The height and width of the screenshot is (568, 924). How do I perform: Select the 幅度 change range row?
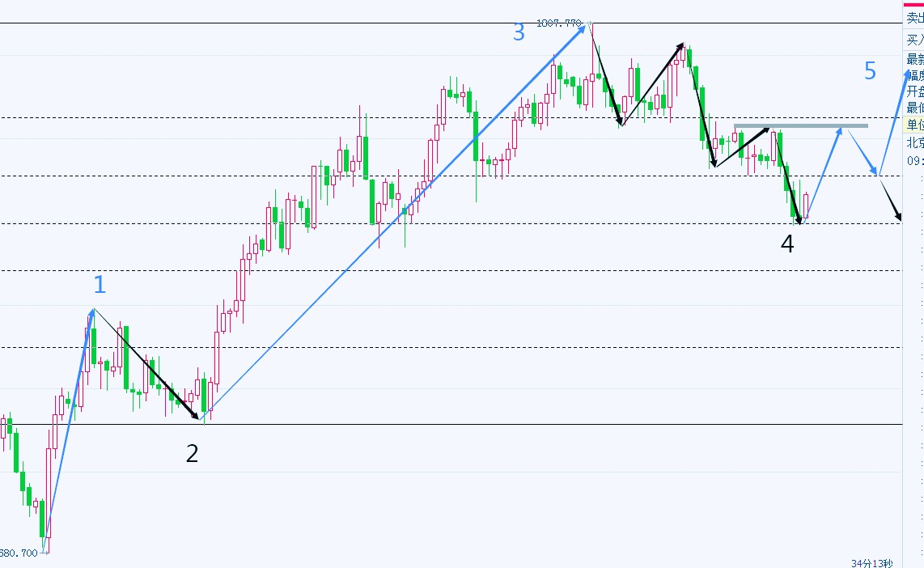[914, 75]
